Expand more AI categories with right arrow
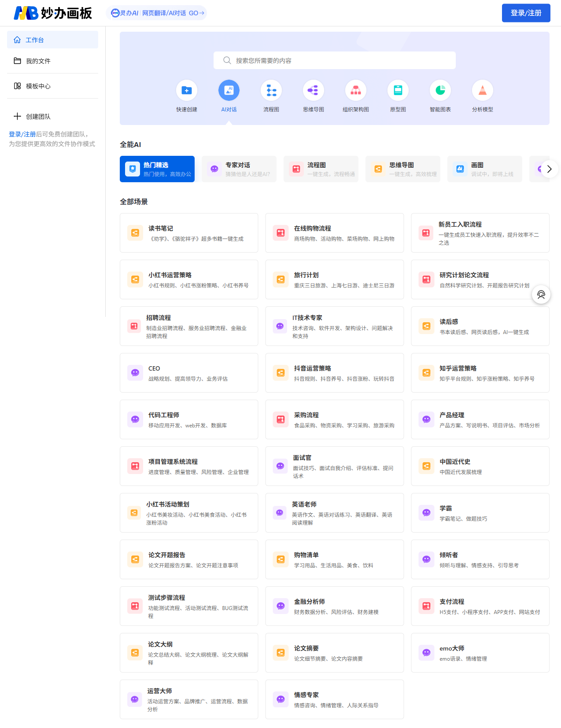 [x=549, y=169]
